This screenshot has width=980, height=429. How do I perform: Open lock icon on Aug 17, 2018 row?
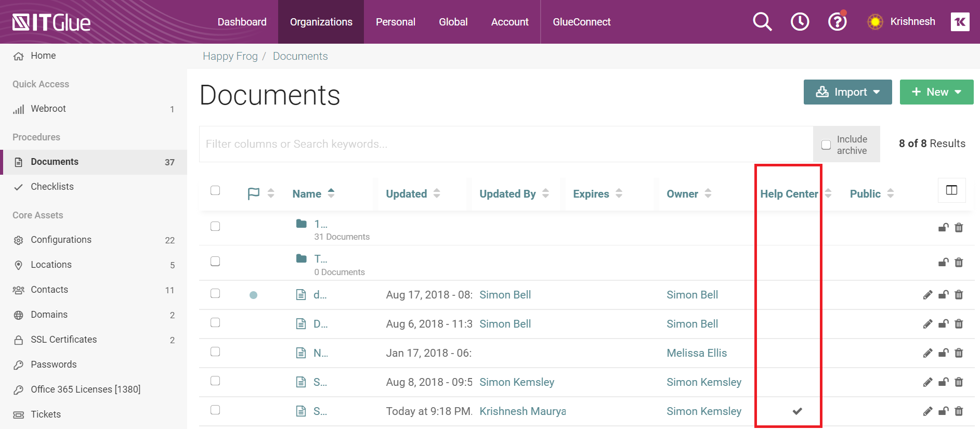(943, 295)
